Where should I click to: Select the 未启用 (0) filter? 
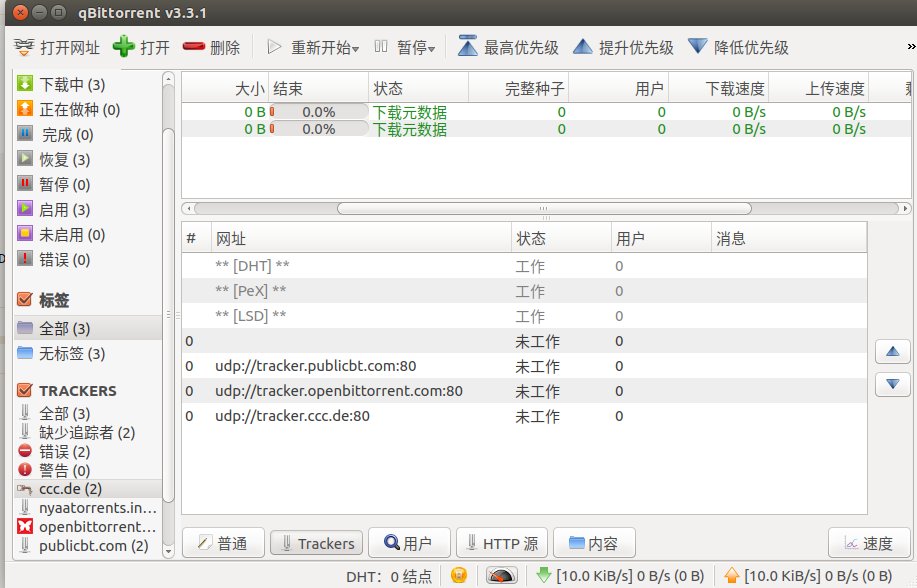click(88, 235)
